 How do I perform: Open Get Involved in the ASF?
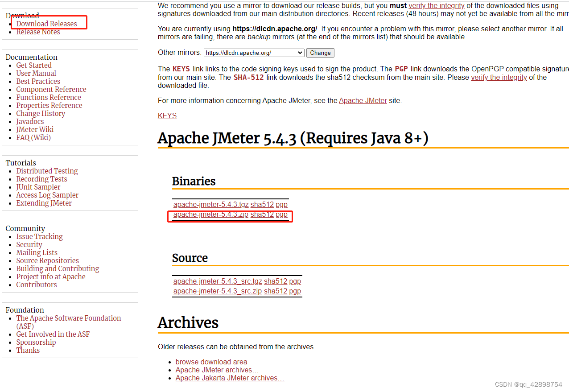(53, 334)
